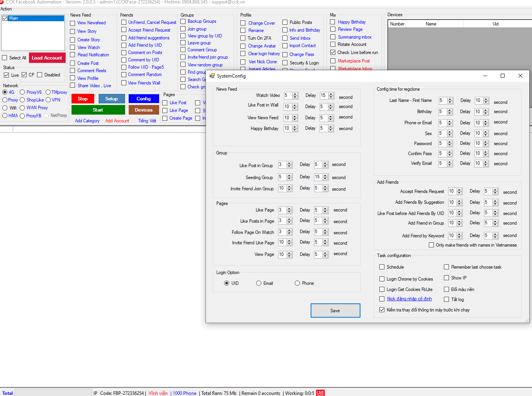532x396 pixels.
Task: Click the SystemConfig window title icon
Action: (212, 76)
